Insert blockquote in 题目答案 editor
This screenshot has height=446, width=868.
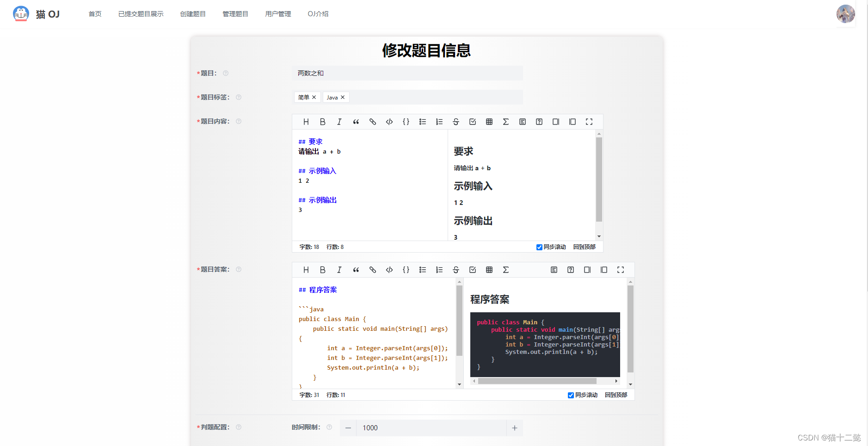coord(356,270)
